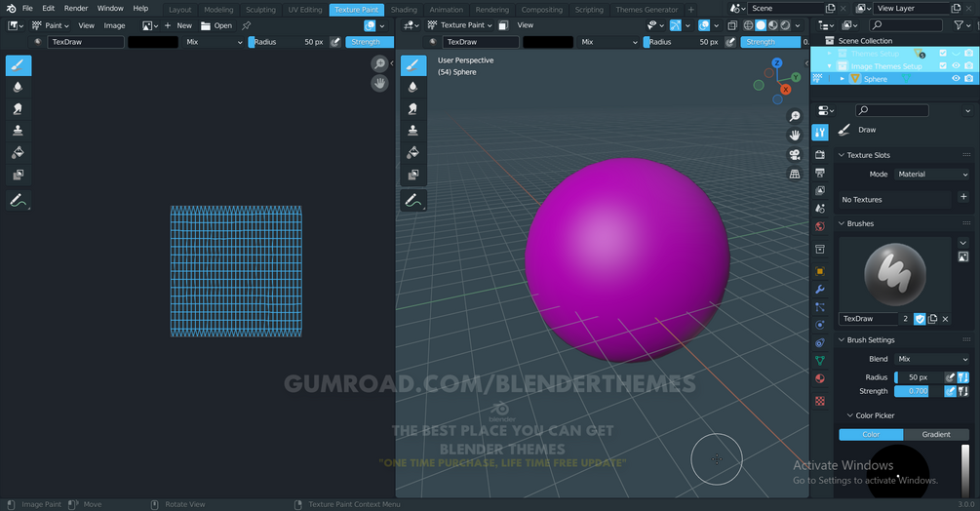Collapse the Brush Settings panel
The image size is (980, 511).
pos(842,339)
